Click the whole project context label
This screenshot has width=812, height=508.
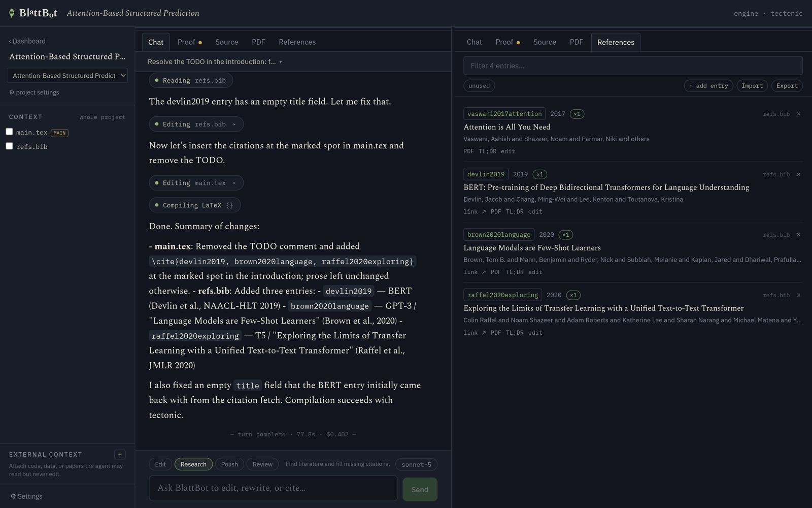(x=103, y=117)
